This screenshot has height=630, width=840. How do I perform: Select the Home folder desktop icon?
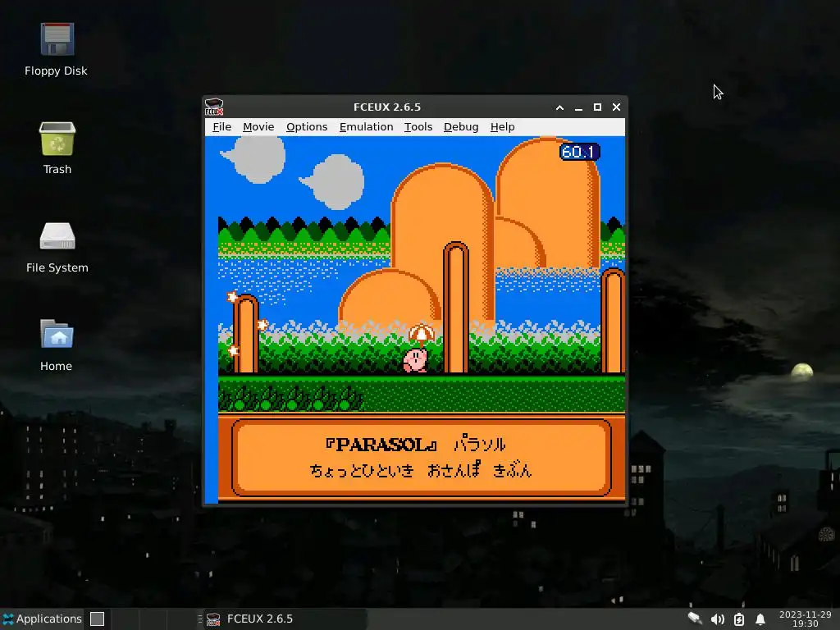click(x=57, y=345)
